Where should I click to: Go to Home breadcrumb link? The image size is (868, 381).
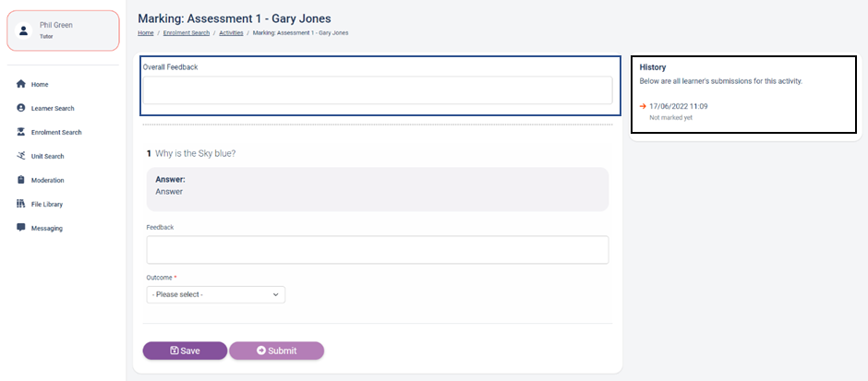pyautogui.click(x=146, y=32)
